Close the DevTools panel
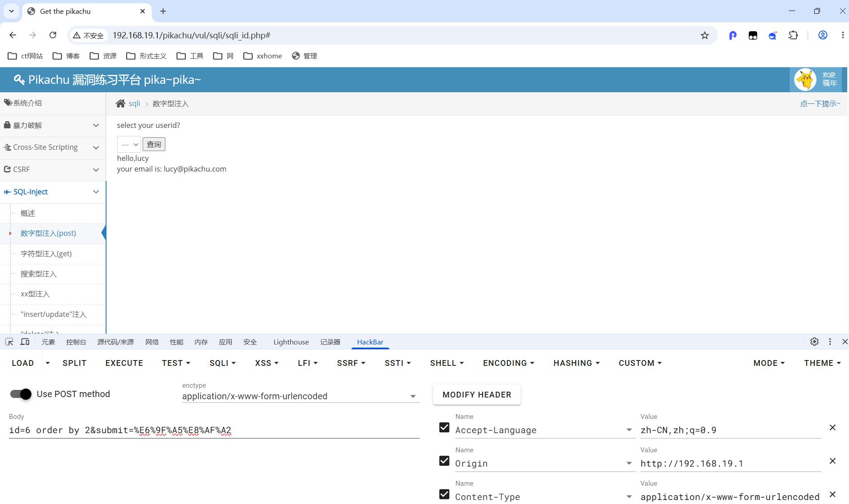Screen dimensions: 849x504 (845, 341)
